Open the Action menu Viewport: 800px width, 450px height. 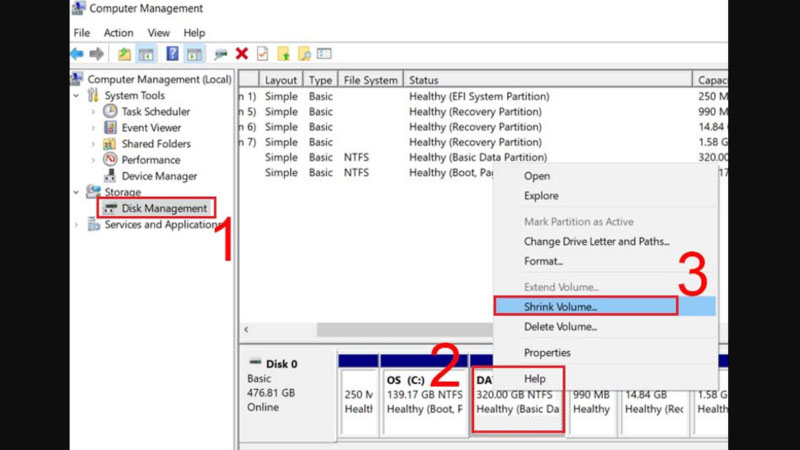[x=118, y=33]
